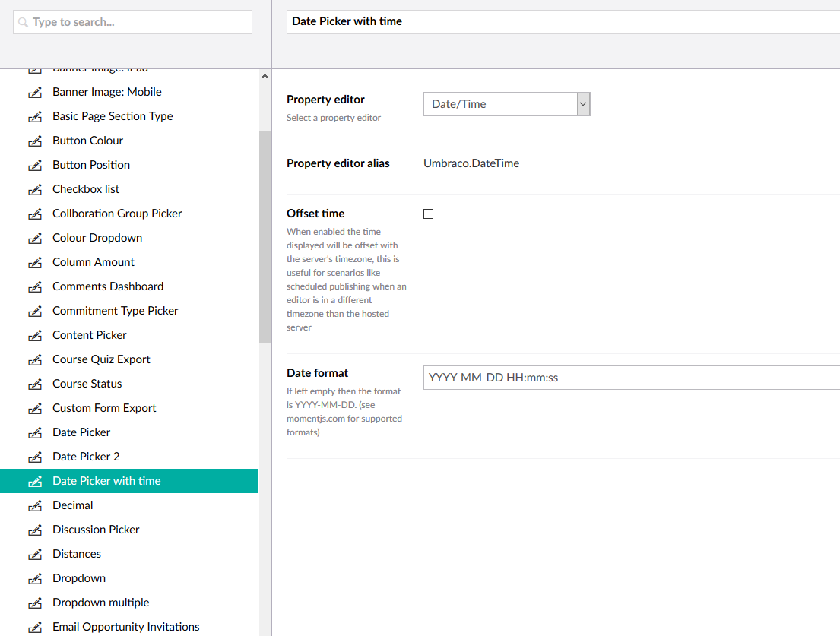
Task: Click the icon next to Course Status
Action: [35, 384]
